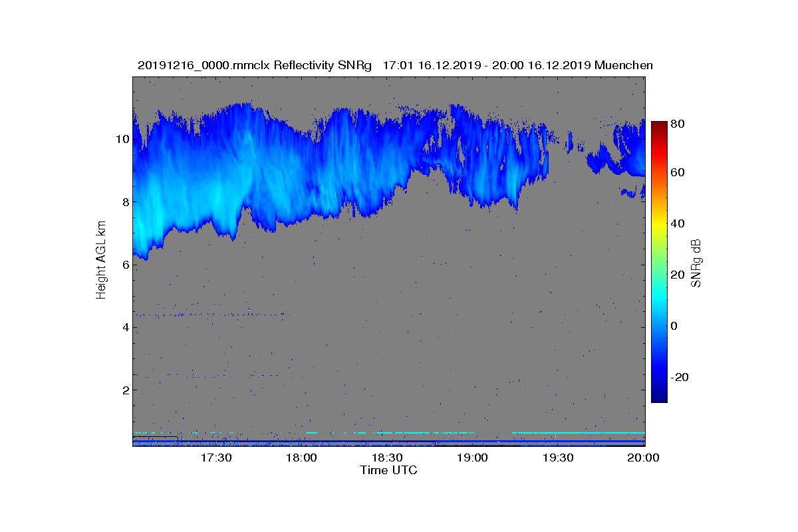Click the colorbar value 20 (positive)
798x532 pixels.
click(x=679, y=275)
